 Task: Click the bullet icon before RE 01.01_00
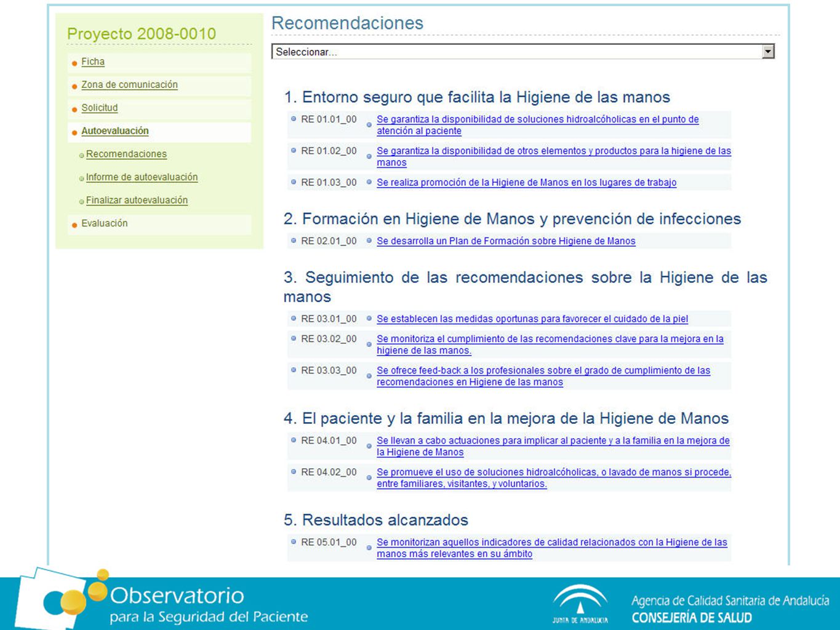point(294,119)
